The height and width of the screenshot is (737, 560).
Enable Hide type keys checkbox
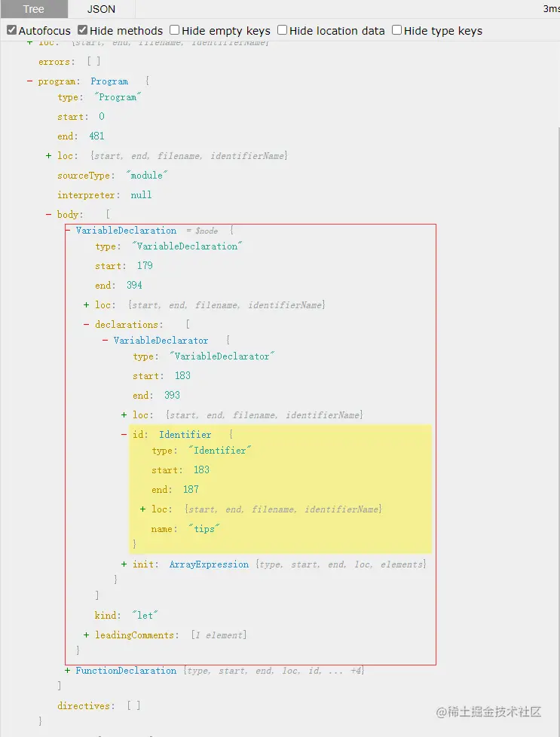[397, 30]
